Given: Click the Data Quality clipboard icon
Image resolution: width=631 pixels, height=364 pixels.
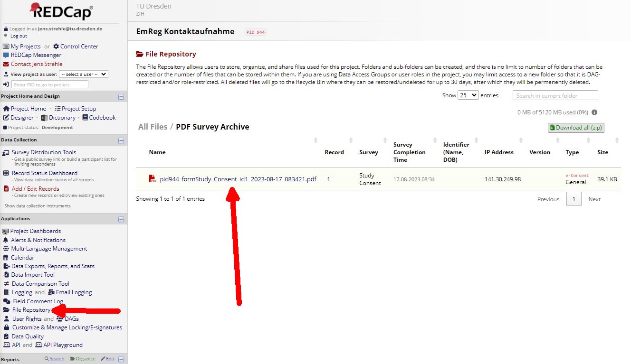Looking at the screenshot, I should 6,336.
